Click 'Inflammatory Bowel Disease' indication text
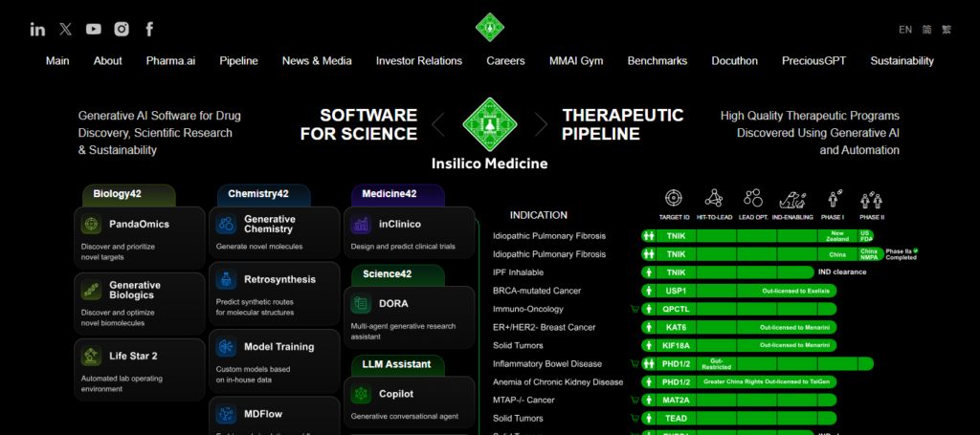Viewport: 980px width, 435px height. tap(547, 364)
